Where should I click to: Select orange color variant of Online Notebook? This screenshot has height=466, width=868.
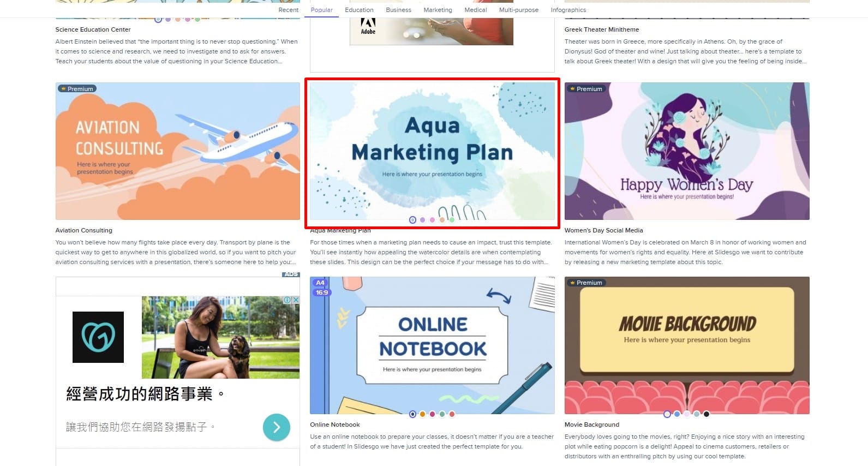pos(422,414)
